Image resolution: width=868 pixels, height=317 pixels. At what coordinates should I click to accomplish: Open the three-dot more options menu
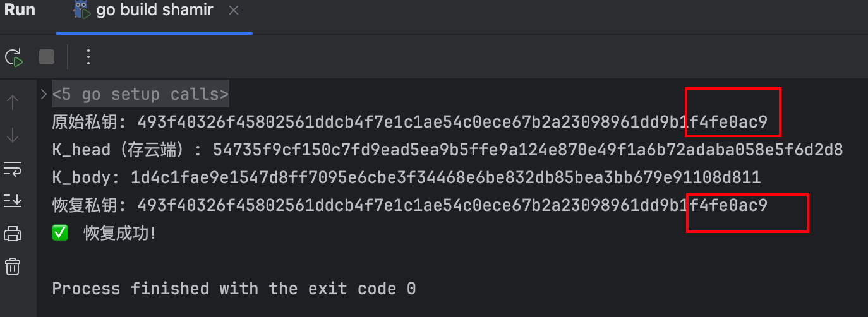pos(88,57)
